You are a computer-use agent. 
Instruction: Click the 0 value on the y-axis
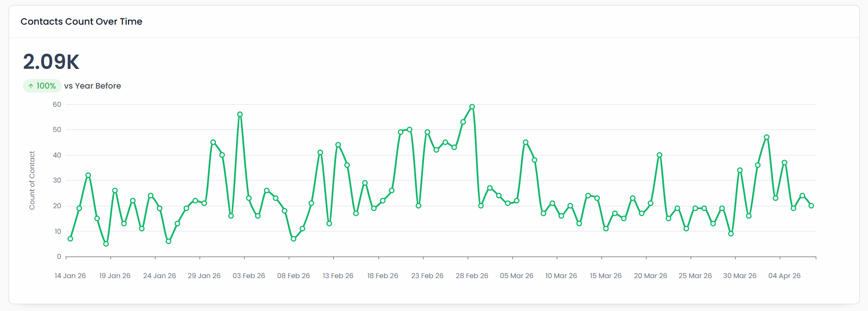[59, 257]
